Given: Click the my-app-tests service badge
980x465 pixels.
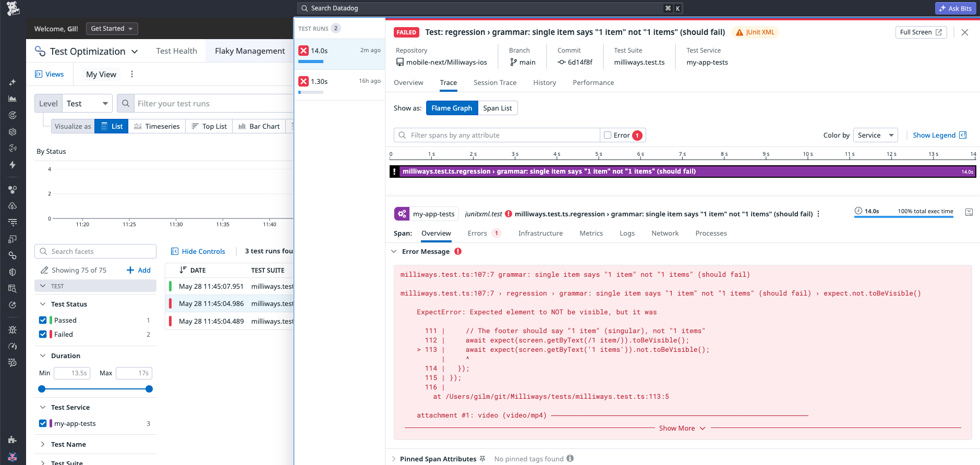Looking at the screenshot, I should pyautogui.click(x=426, y=214).
